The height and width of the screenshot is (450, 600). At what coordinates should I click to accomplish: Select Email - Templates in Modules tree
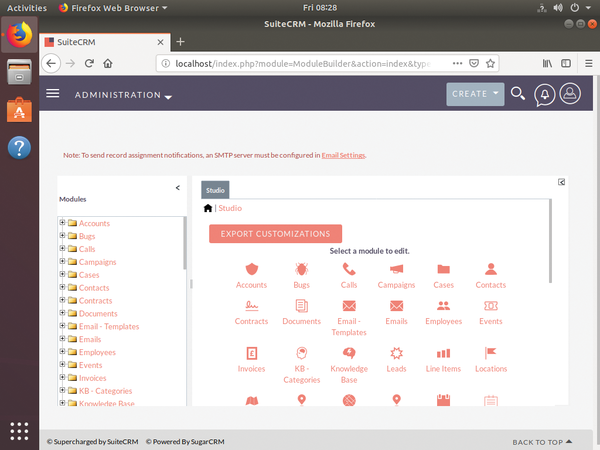pos(109,326)
